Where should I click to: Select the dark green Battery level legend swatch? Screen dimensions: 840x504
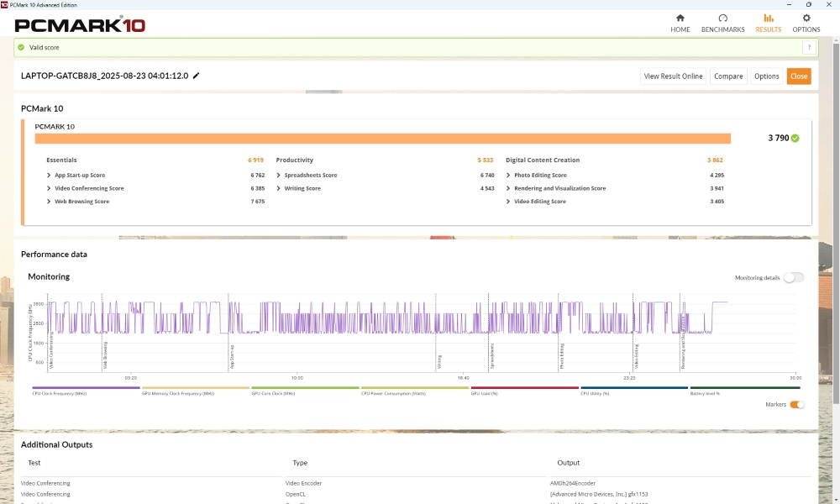(745, 387)
